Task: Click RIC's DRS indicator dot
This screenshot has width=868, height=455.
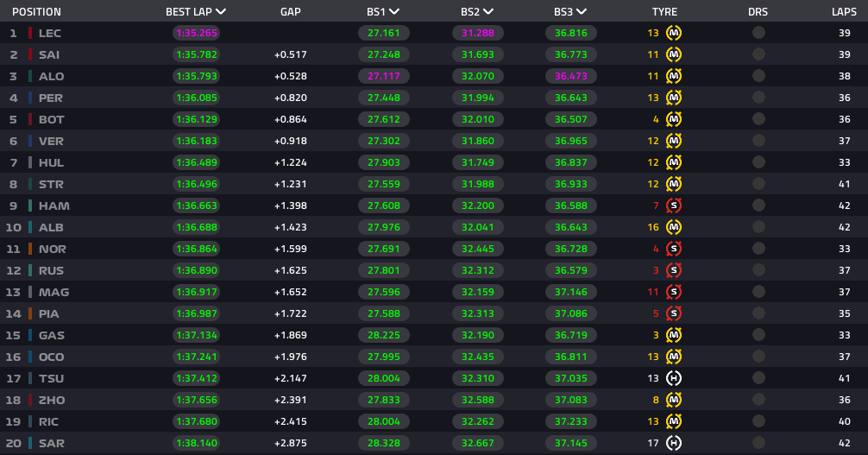Action: (758, 421)
